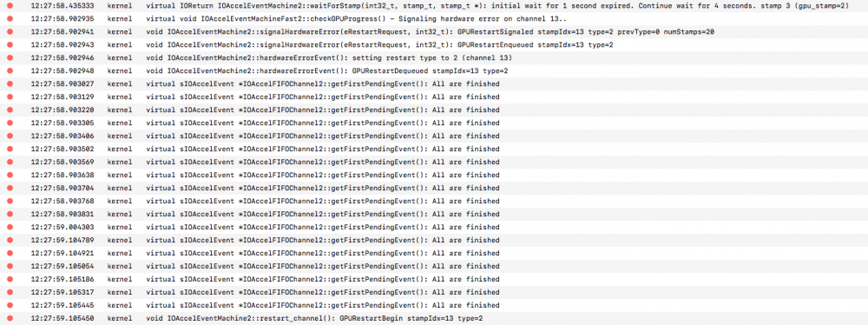The height and width of the screenshot is (325, 868).
Task: Click the red dot for entry 12:27:58.903704
Action: click(10, 188)
